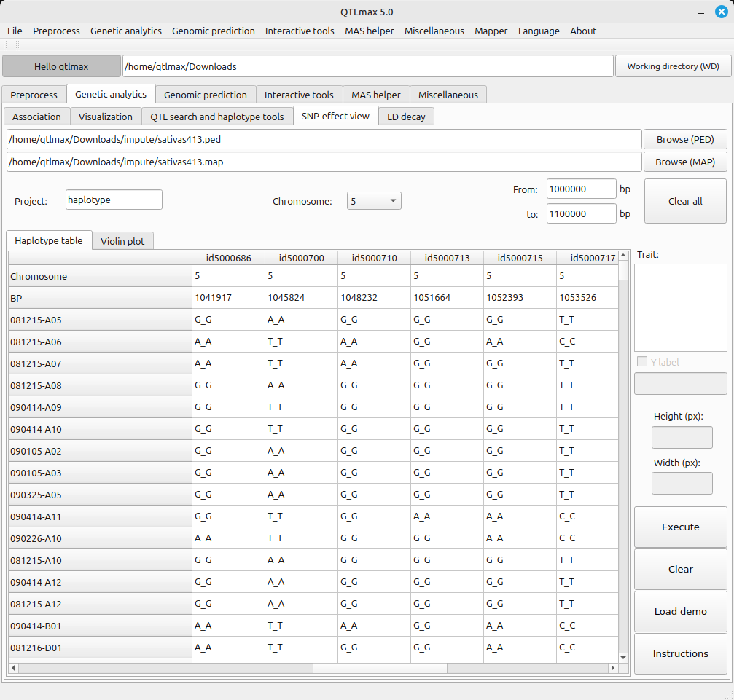Image resolution: width=734 pixels, height=700 pixels.
Task: Toggle the Y label checkbox
Action: click(x=642, y=362)
